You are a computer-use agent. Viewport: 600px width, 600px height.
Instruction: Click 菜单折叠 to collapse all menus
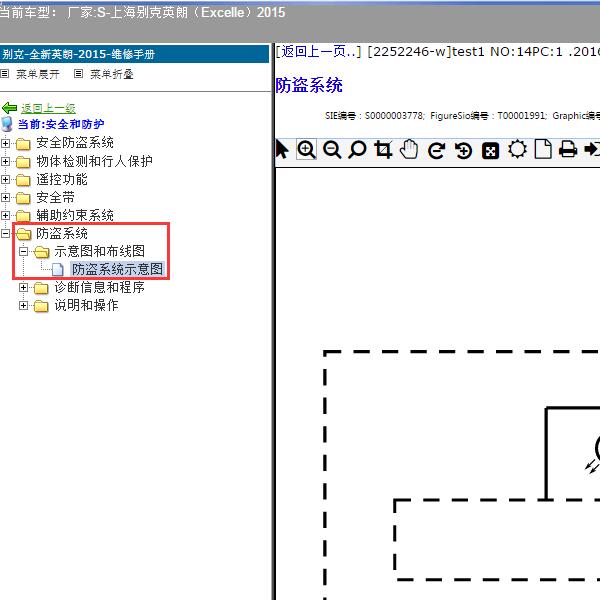[111, 74]
